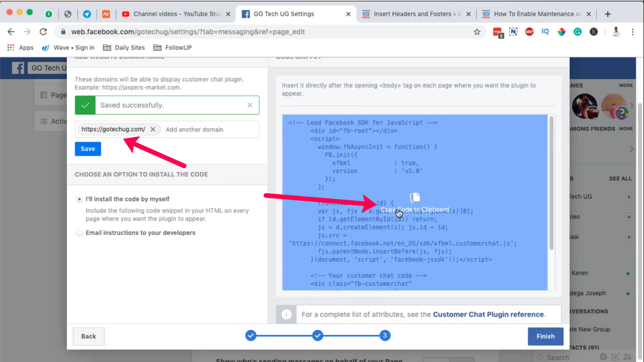Screen dimensions: 644x362
Task: Click the first completed step checkmark circle
Action: pyautogui.click(x=251, y=336)
